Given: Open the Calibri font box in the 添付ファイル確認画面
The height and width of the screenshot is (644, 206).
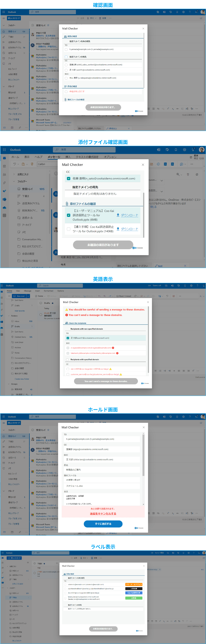Looking at the screenshot, I should click(47, 164).
